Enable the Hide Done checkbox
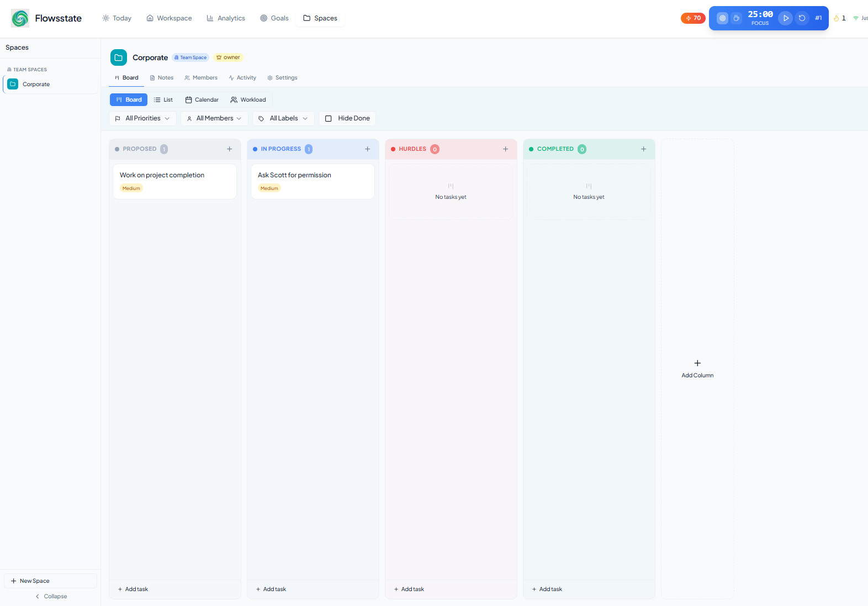This screenshot has height=606, width=868. 329,118
